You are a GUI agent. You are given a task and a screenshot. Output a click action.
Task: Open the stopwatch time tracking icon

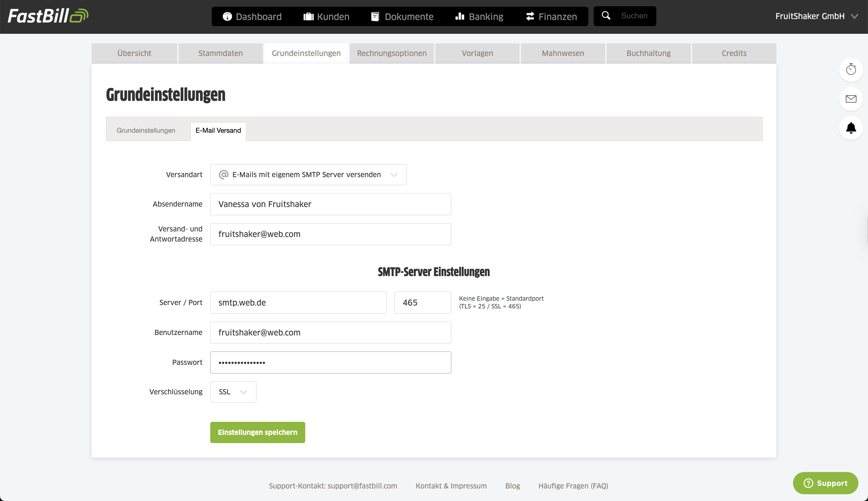[x=851, y=70]
